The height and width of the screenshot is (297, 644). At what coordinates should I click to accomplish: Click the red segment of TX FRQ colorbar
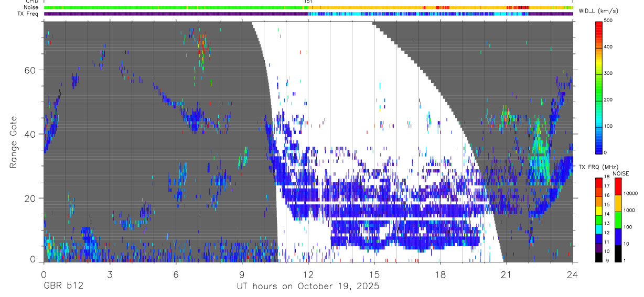pyautogui.click(x=598, y=181)
